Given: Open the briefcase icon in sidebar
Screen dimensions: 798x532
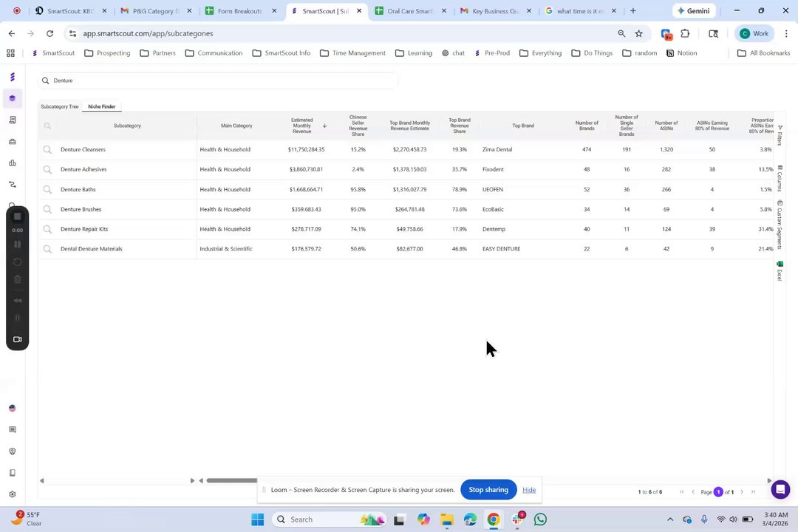Looking at the screenshot, I should tap(13, 142).
